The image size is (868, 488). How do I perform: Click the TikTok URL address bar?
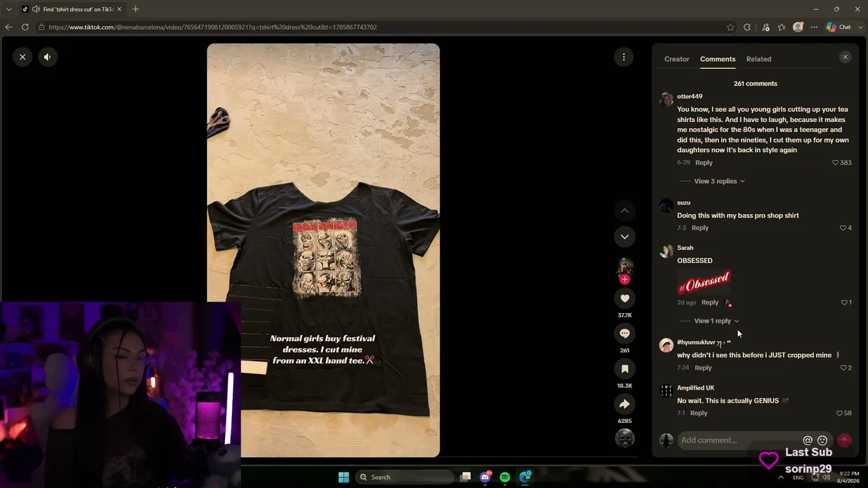[x=380, y=27]
